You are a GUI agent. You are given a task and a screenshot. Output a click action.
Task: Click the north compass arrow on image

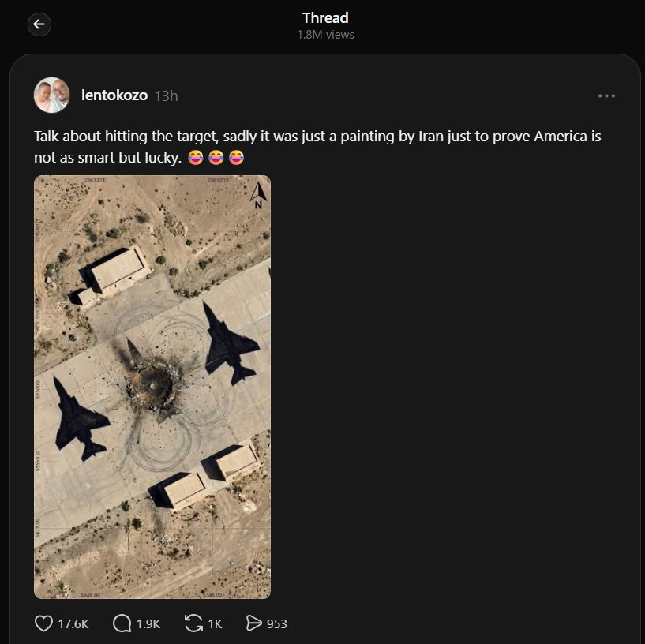point(258,194)
